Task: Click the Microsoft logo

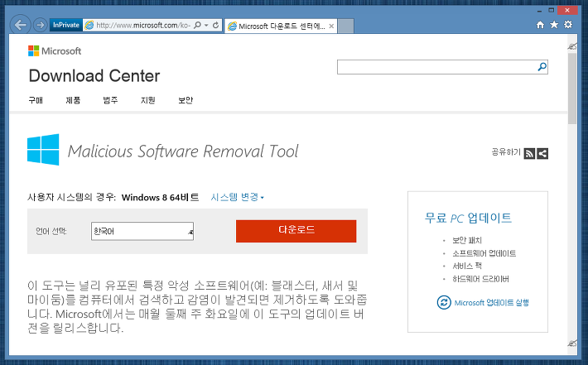Action: point(55,51)
